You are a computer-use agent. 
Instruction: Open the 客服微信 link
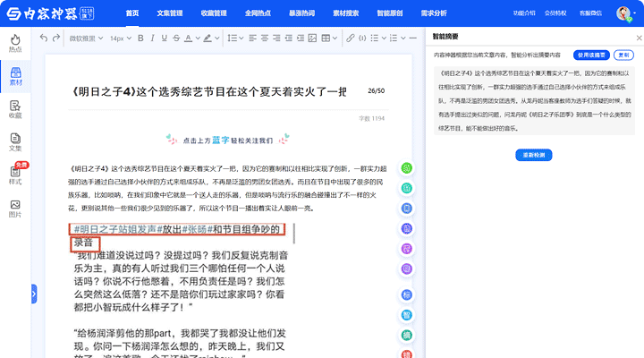coord(590,13)
